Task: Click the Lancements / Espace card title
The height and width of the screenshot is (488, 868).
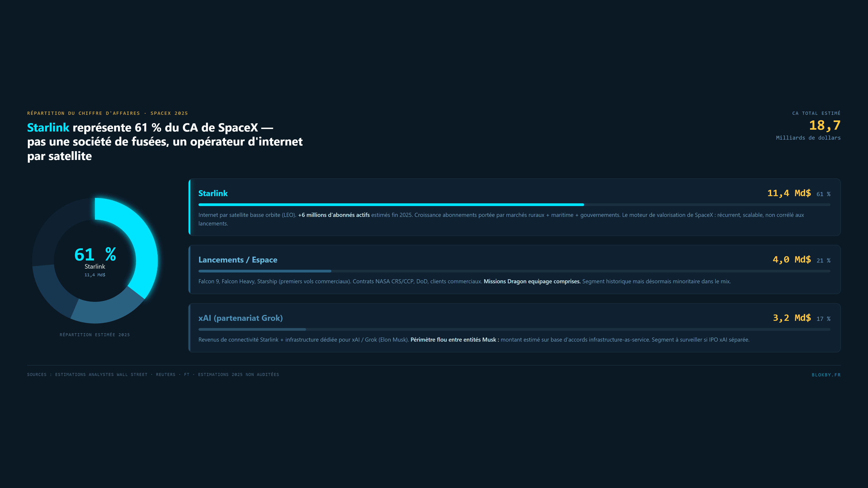Action: click(238, 260)
